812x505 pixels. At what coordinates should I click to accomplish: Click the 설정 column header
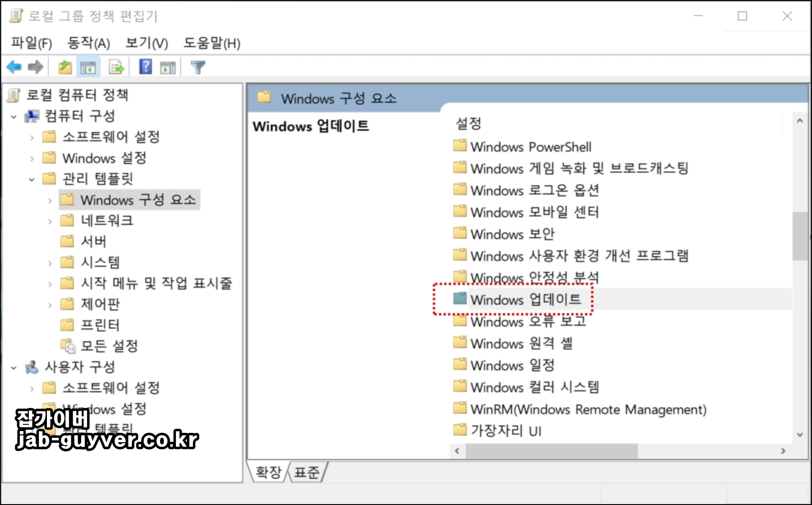pos(468,123)
